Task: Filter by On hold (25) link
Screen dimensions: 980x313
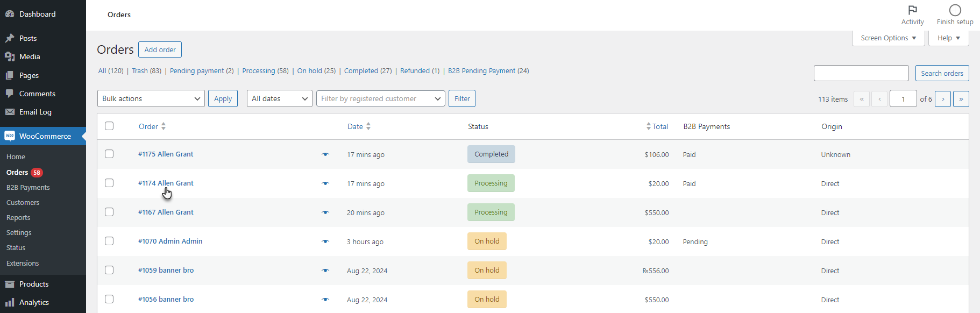Action: (316, 71)
